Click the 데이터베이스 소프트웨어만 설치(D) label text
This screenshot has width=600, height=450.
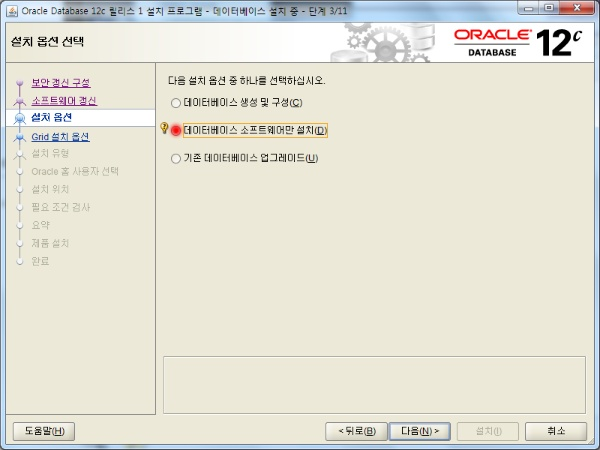pos(255,130)
